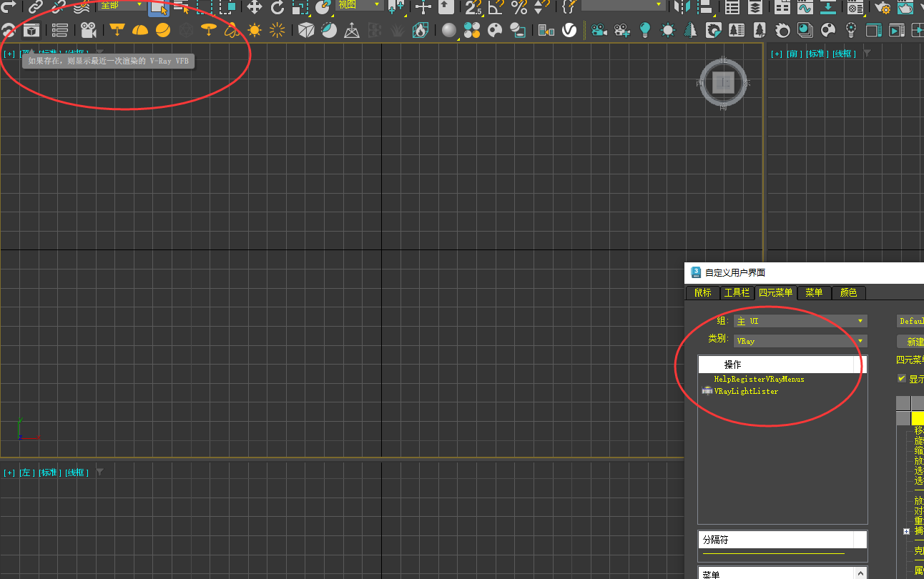Open the 组 (Group) dropdown showing 主 UI

coord(800,322)
